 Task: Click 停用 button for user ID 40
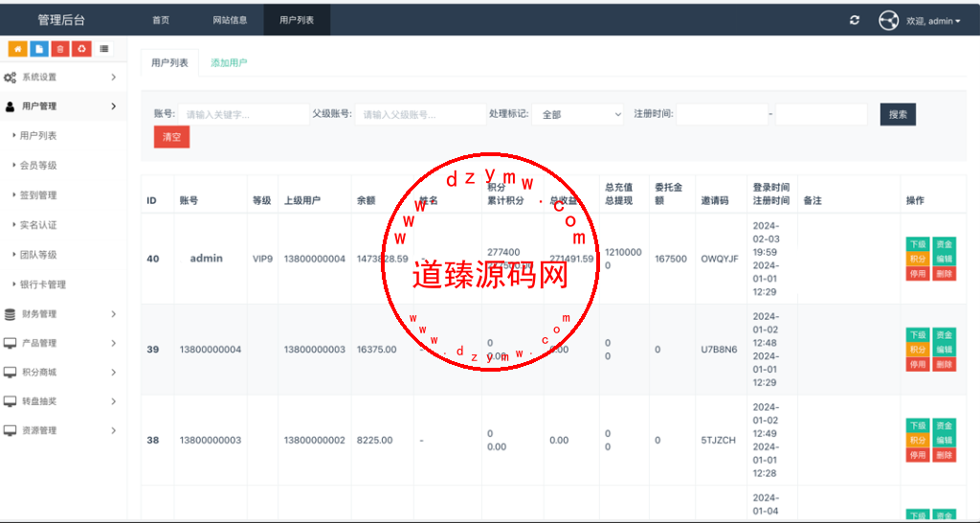click(x=918, y=273)
